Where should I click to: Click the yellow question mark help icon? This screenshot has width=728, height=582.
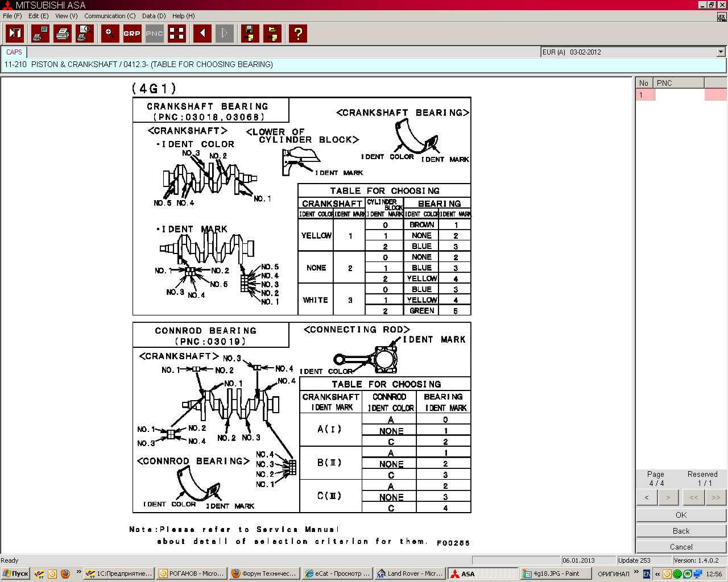coord(297,34)
